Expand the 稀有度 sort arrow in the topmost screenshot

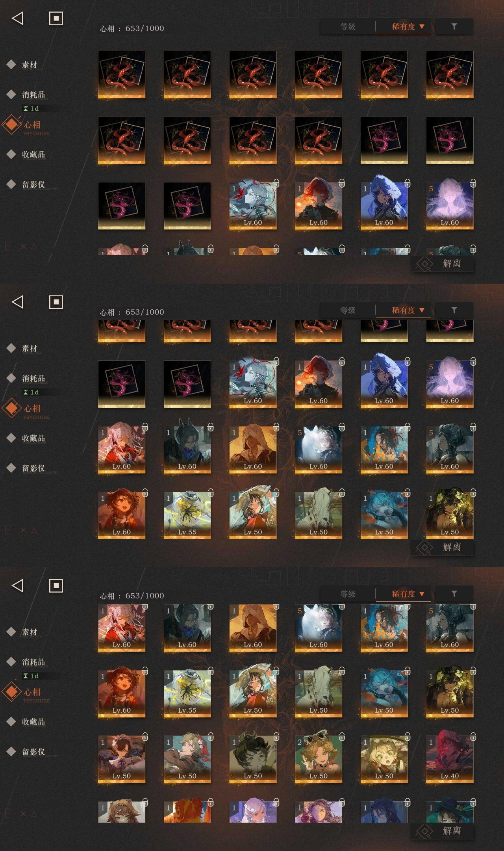pos(422,27)
